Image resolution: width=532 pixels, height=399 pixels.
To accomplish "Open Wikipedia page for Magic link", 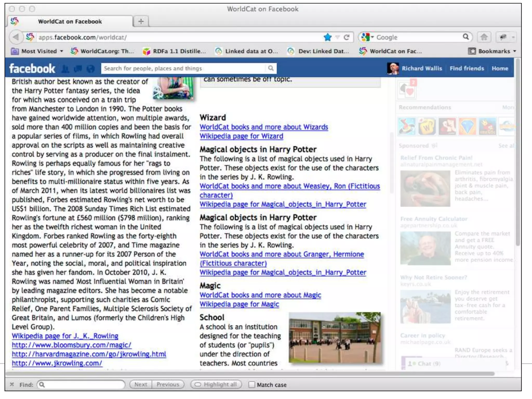I will (239, 304).
